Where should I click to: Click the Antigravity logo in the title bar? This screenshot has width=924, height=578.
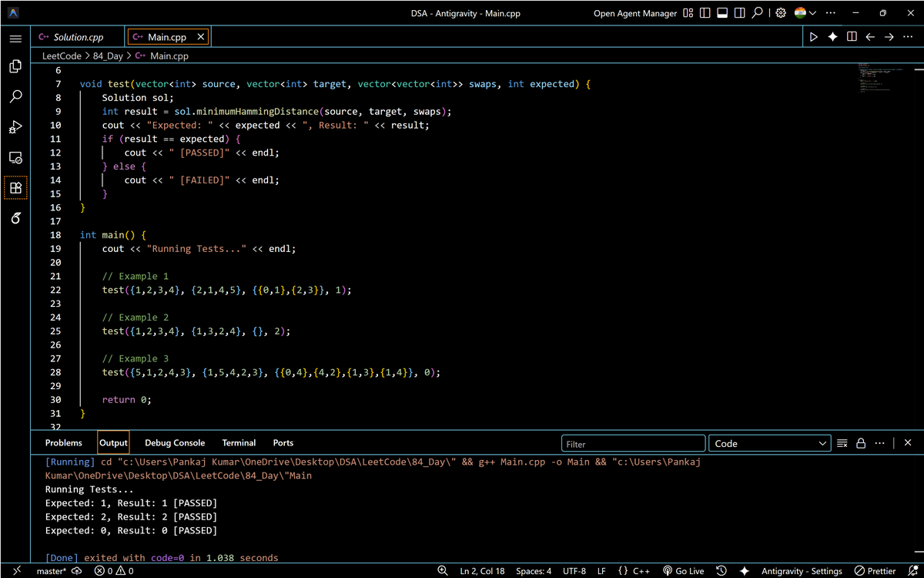pyautogui.click(x=15, y=13)
